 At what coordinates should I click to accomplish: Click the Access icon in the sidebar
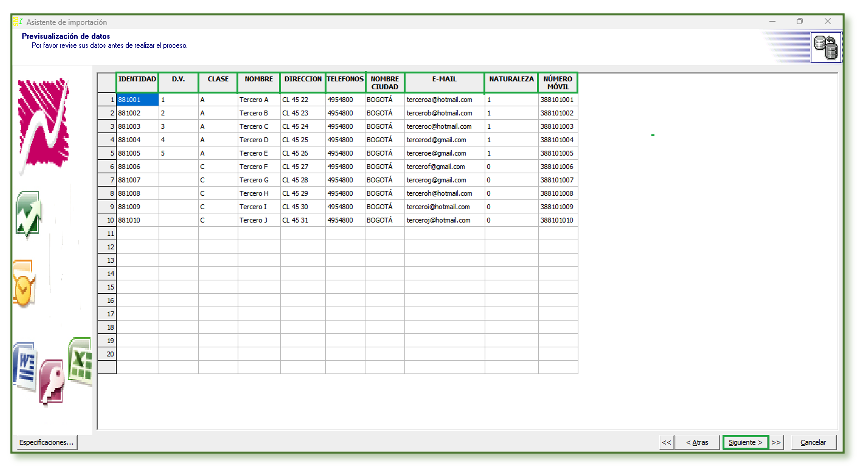[52, 379]
